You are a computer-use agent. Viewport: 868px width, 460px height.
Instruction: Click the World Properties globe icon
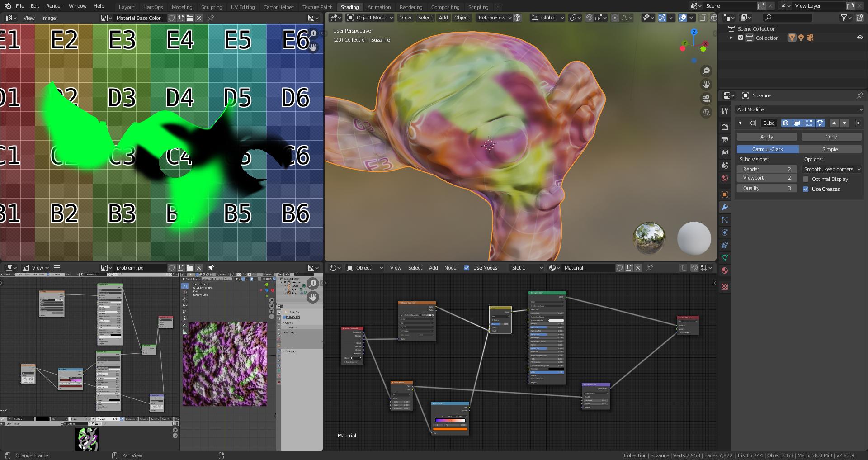coord(725,178)
